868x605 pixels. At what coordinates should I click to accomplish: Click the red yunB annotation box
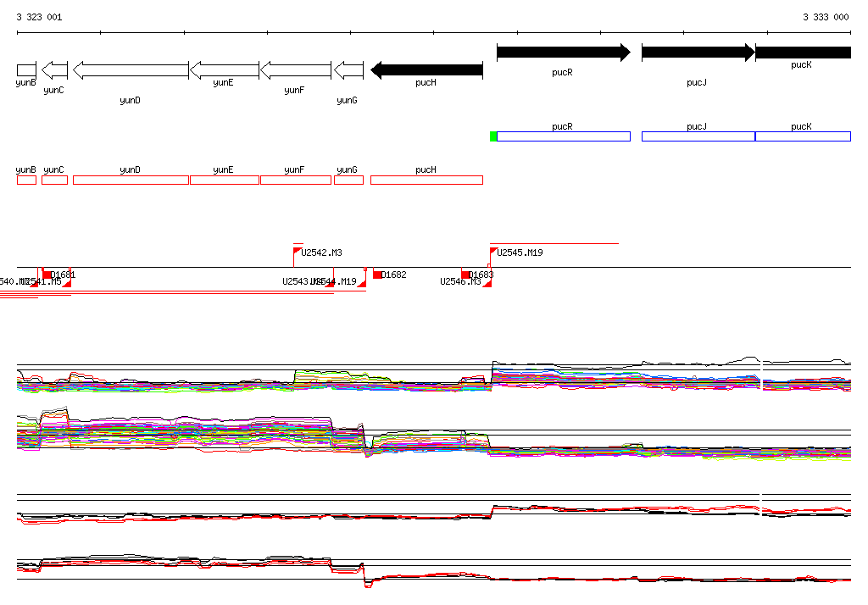tap(26, 180)
